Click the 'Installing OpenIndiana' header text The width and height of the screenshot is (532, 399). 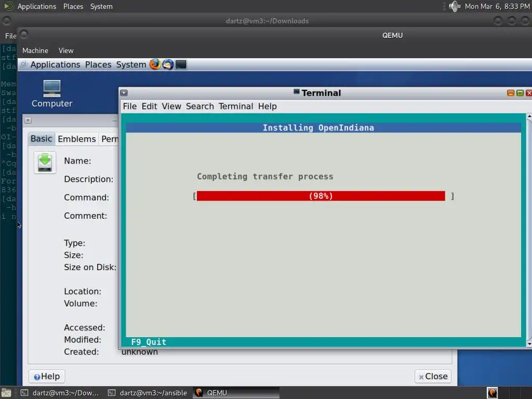[x=318, y=128]
